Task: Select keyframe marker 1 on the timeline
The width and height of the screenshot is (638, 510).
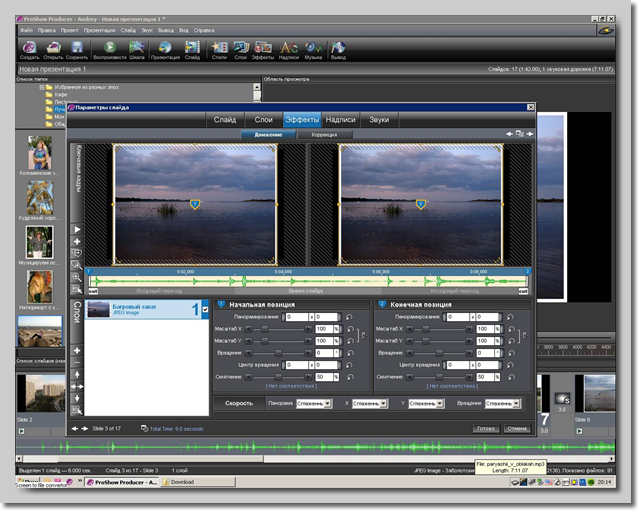Action: point(89,271)
